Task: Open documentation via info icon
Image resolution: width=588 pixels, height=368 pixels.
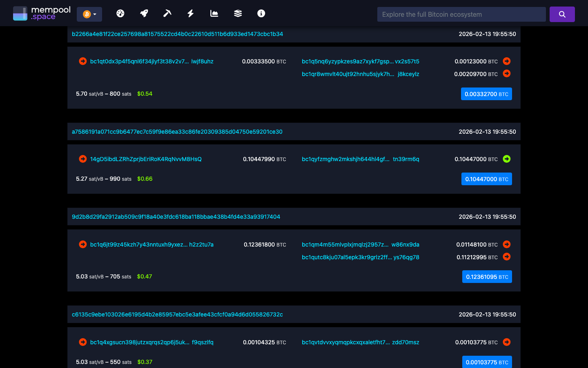Action: click(261, 13)
